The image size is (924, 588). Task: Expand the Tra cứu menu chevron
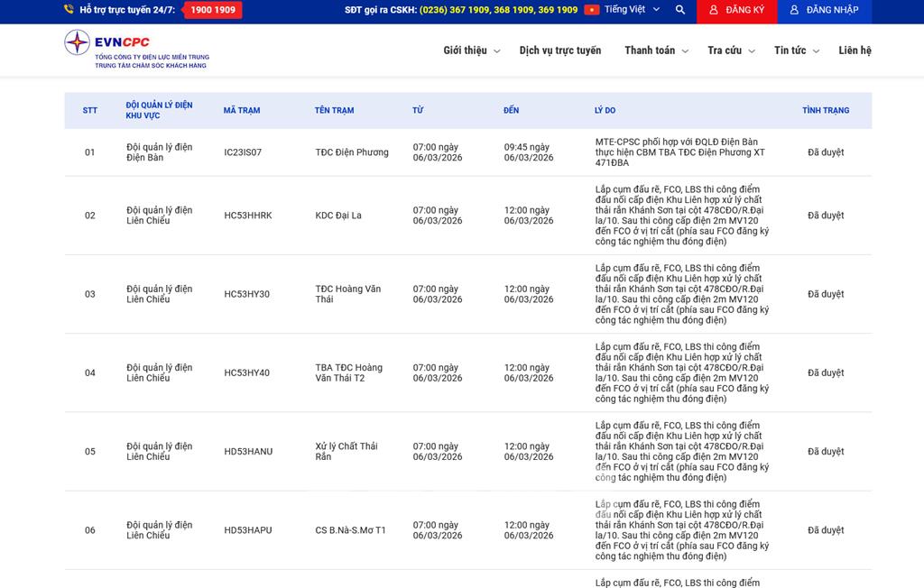coord(752,51)
